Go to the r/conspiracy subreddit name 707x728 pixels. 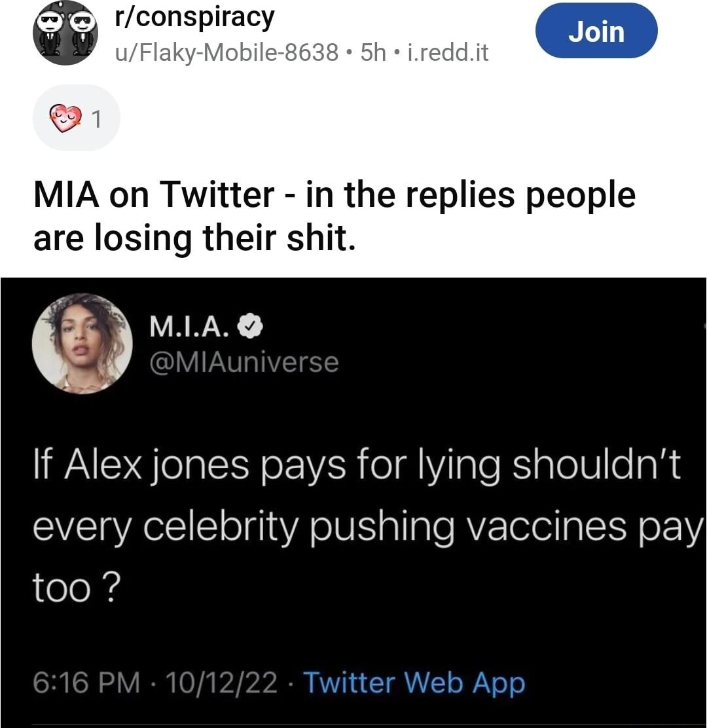194,18
